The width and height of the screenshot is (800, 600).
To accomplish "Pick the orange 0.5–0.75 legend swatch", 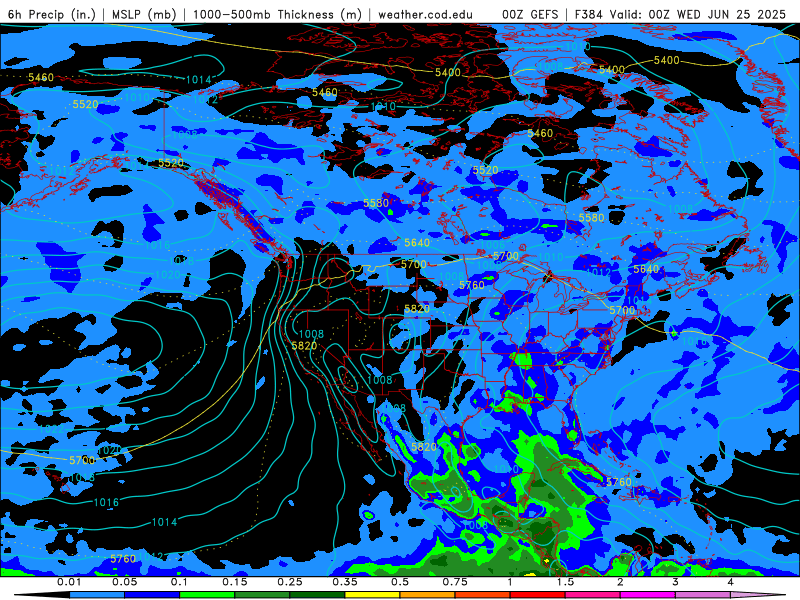I will click(x=428, y=595).
